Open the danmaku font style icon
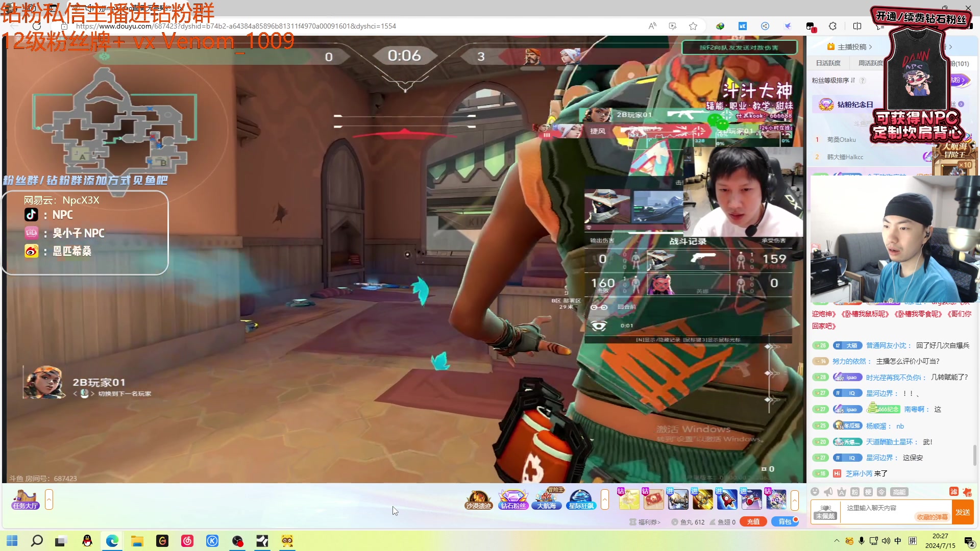980x551 pixels. (842, 492)
